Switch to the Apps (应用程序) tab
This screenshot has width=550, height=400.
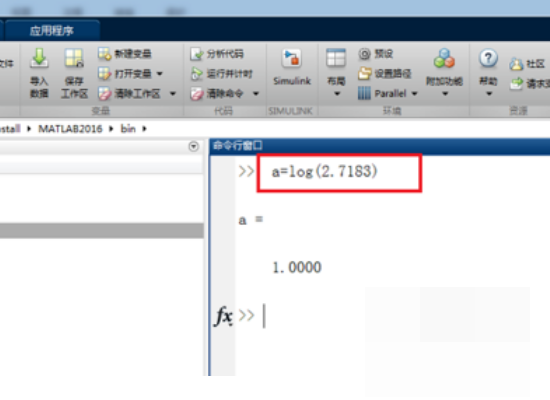pos(52,31)
